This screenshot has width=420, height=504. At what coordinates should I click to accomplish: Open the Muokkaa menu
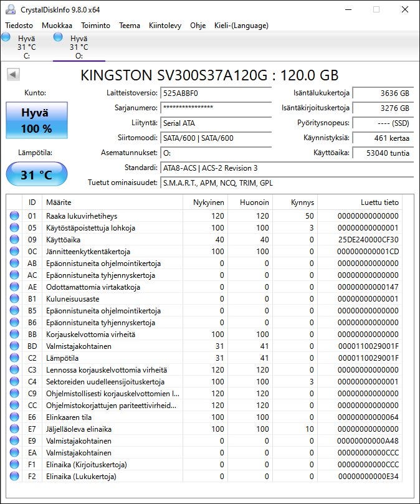click(57, 26)
